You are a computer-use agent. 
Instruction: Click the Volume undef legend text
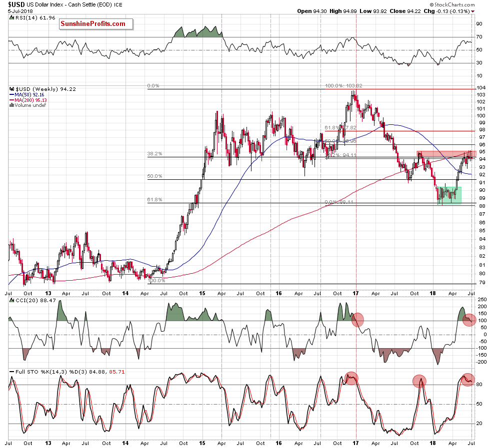click(30, 105)
